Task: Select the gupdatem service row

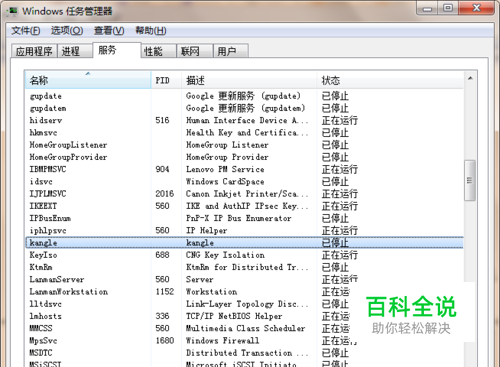Action: click(x=244, y=108)
